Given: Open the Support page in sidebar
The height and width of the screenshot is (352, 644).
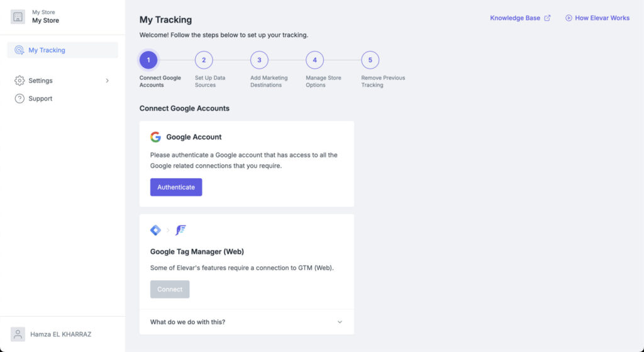Looking at the screenshot, I should pyautogui.click(x=40, y=99).
